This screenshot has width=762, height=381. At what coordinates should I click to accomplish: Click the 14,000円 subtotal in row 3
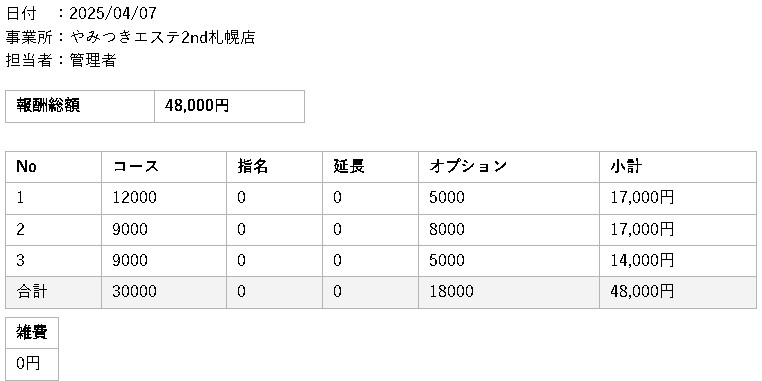(642, 260)
